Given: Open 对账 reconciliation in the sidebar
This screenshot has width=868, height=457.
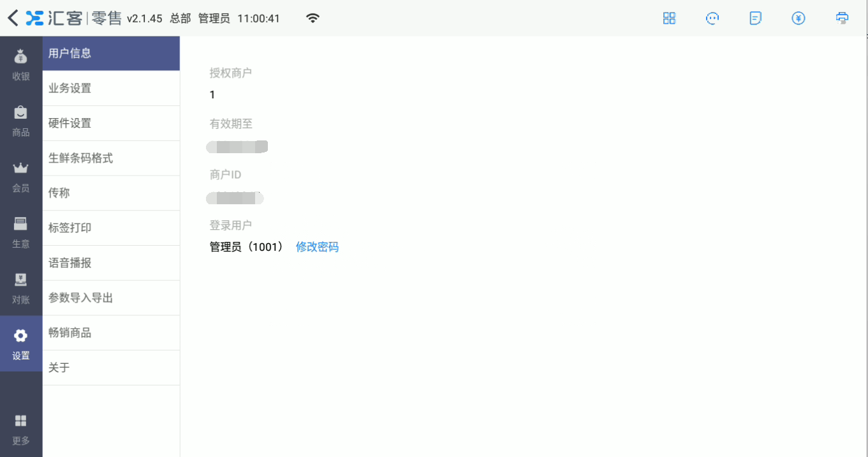Looking at the screenshot, I should (x=21, y=288).
